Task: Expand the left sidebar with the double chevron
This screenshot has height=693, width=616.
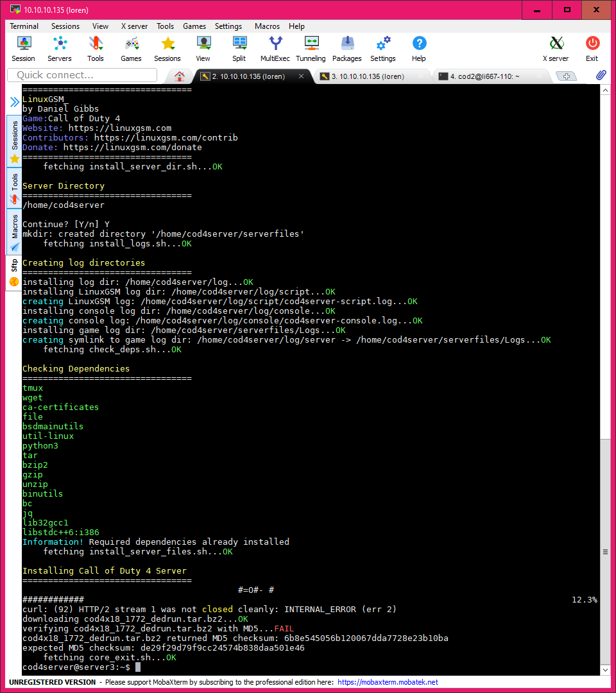Action: click(x=14, y=101)
